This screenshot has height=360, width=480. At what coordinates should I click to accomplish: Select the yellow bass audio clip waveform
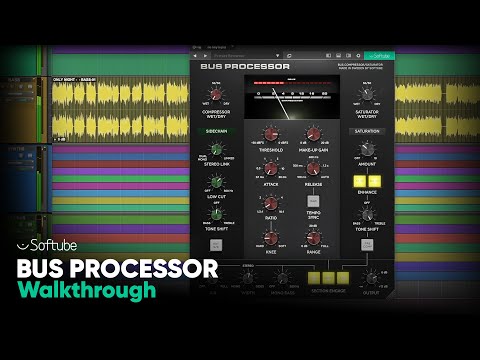click(x=121, y=110)
